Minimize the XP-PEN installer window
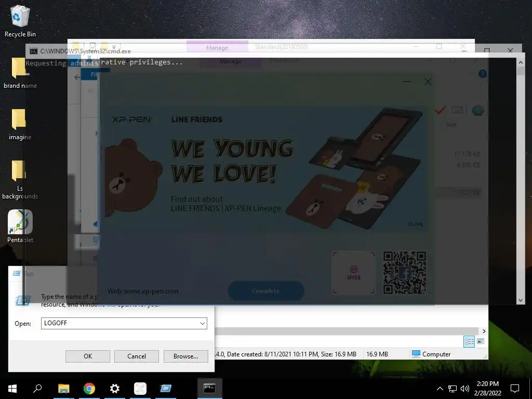The height and width of the screenshot is (399, 532). [x=407, y=82]
